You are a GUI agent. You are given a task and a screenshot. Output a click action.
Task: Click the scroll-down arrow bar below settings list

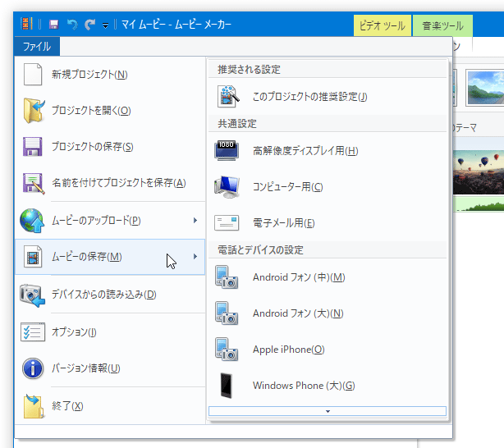(328, 411)
